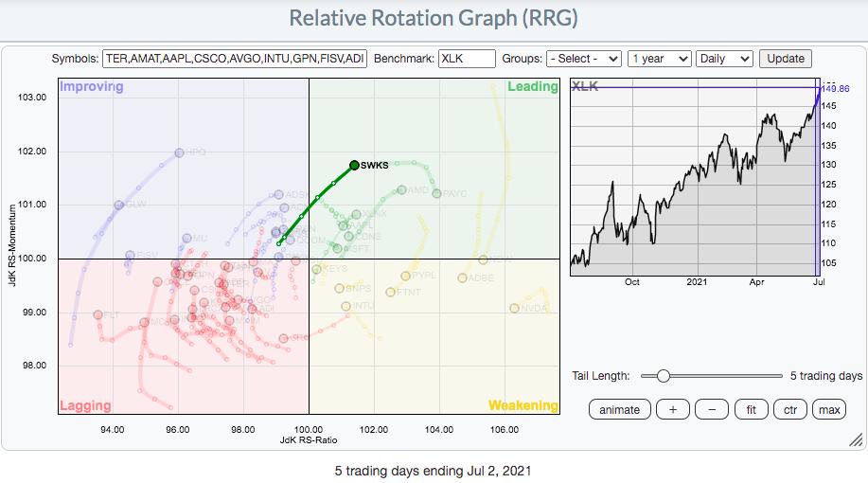Focus the Benchmark XLK text field
868x483 pixels.
467,59
